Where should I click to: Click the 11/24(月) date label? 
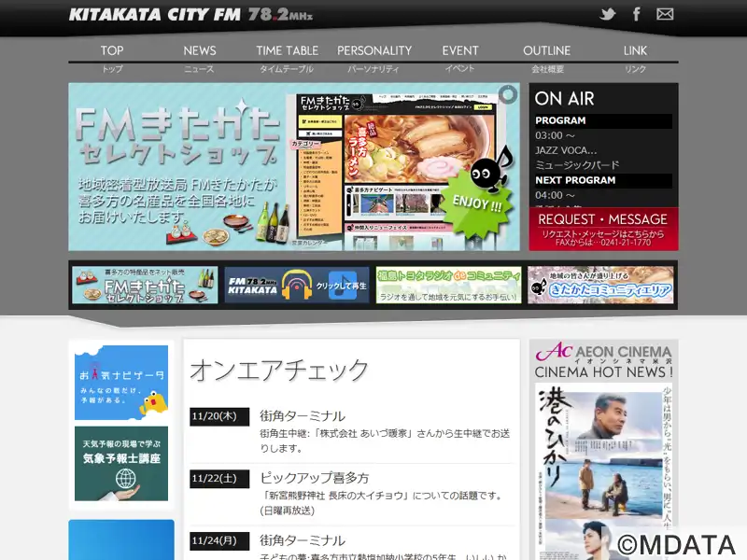pyautogui.click(x=219, y=541)
